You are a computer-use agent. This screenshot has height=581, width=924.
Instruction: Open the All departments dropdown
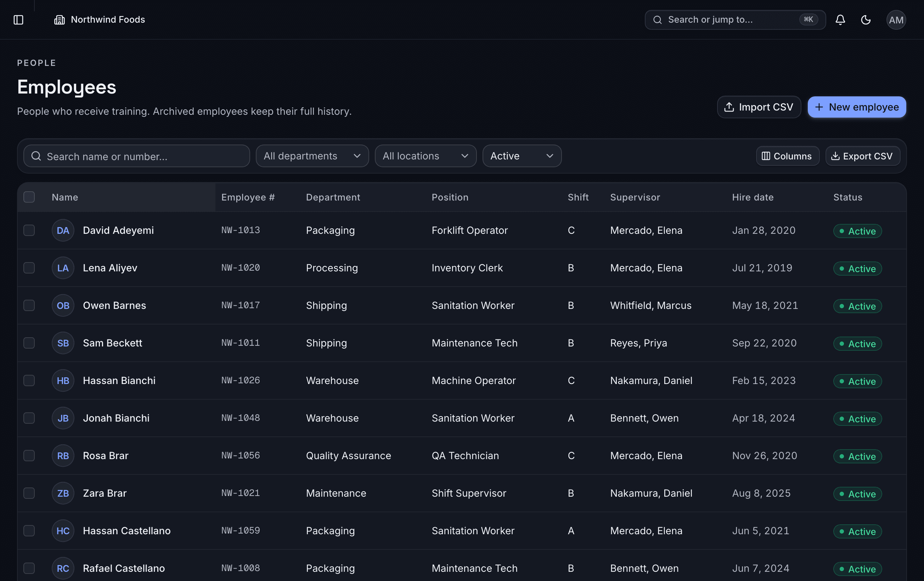point(312,156)
